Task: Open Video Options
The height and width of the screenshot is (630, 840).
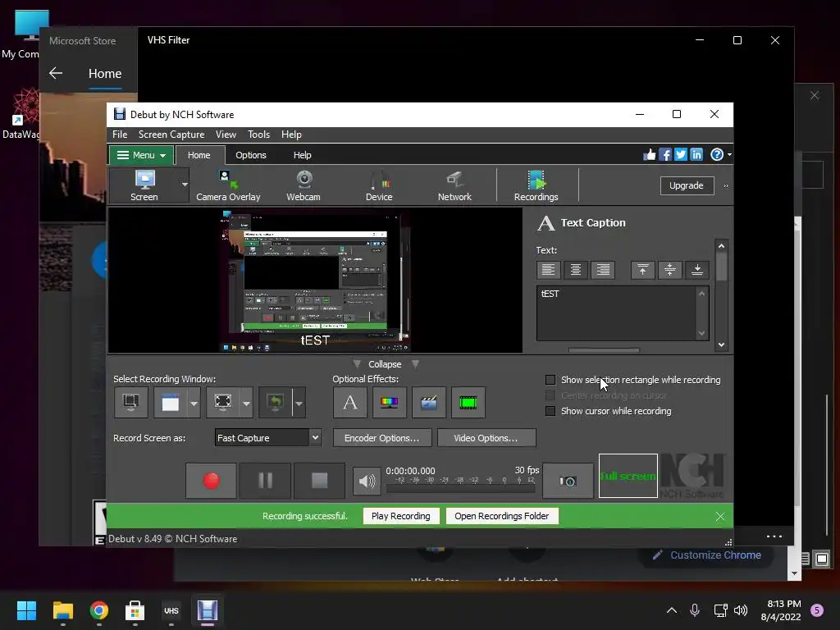Action: [486, 438]
